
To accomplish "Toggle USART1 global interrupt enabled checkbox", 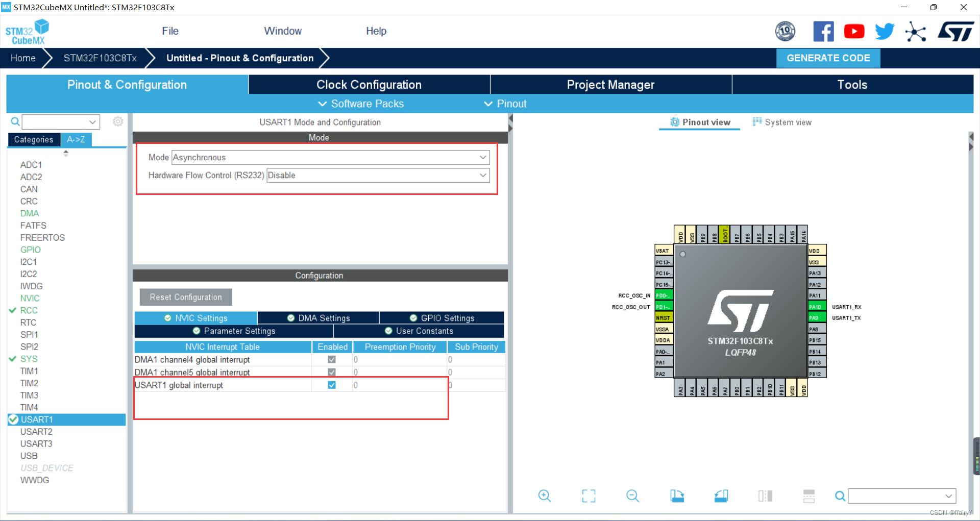I will pos(332,385).
